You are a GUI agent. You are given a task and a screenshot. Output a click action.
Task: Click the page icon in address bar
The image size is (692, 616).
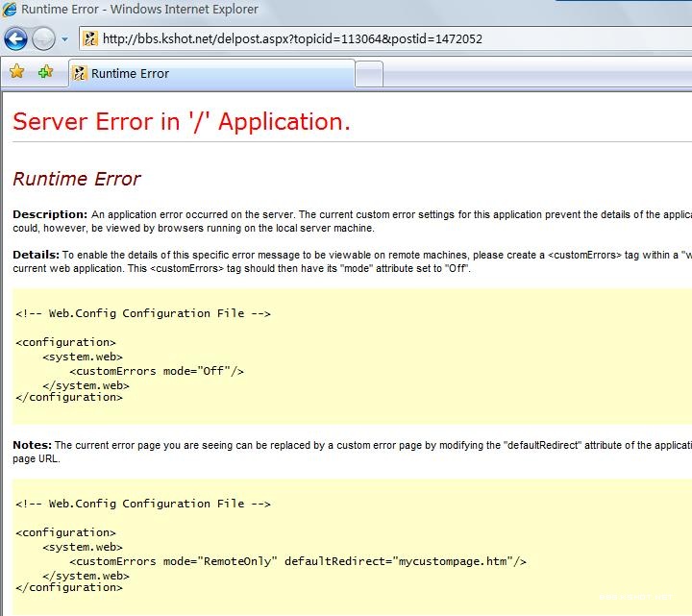point(89,38)
